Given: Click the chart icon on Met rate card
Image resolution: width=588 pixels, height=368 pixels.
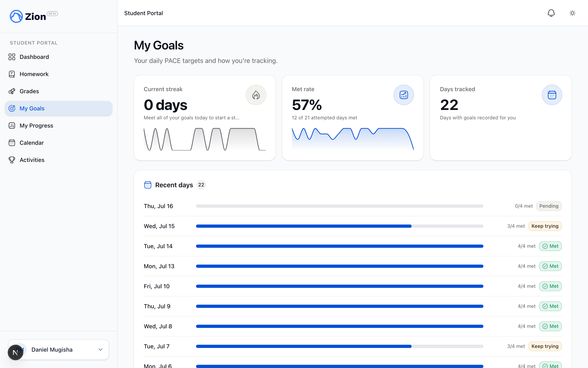Looking at the screenshot, I should 404,95.
